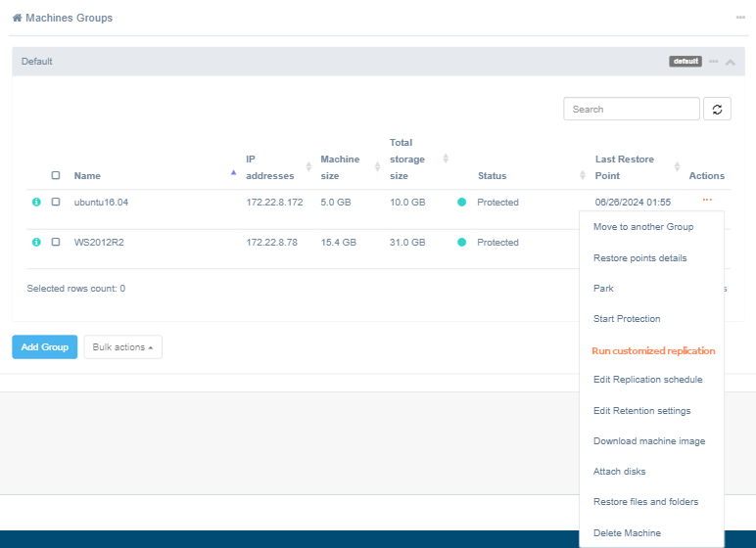Choose Download machine image

click(649, 441)
